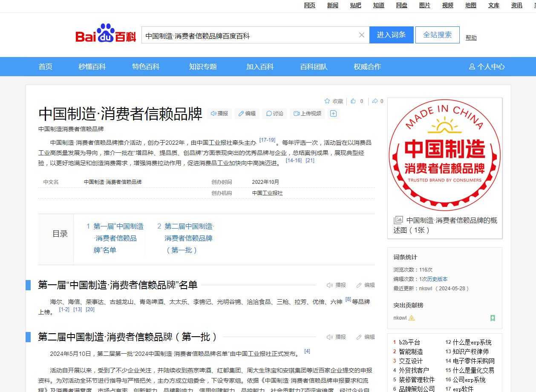The image size is (536, 392).
Task: Play audio with title 播报 button
Action: coord(219,114)
